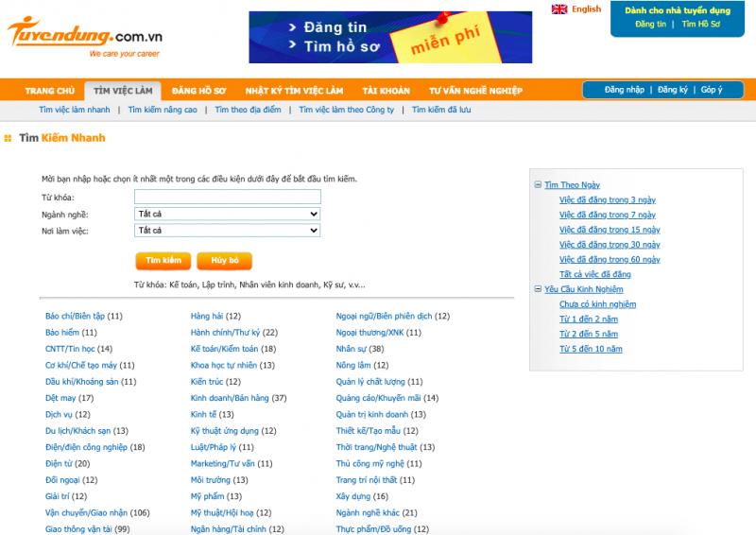The height and width of the screenshot is (535, 756).
Task: Collapse the Tìm Theo Ngày section
Action: (x=538, y=184)
